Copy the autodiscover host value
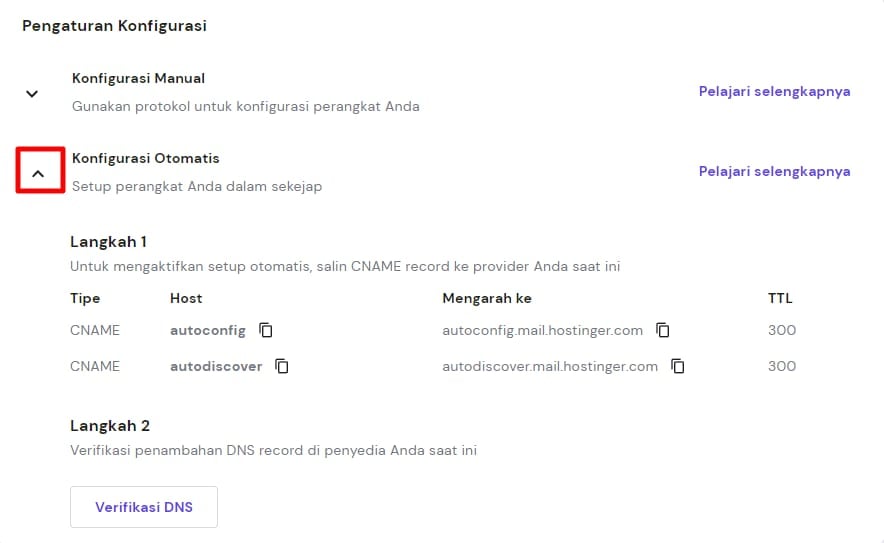884x543 pixels. (x=282, y=366)
